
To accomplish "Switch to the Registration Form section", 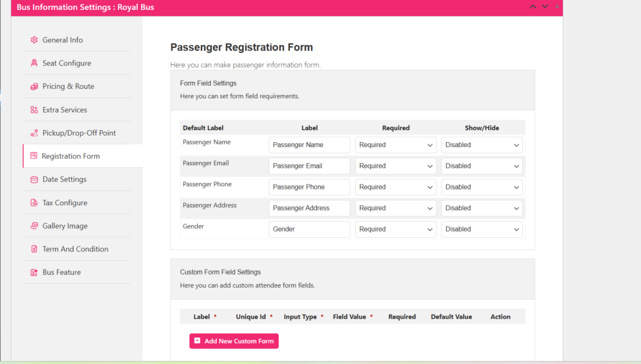I will (70, 156).
